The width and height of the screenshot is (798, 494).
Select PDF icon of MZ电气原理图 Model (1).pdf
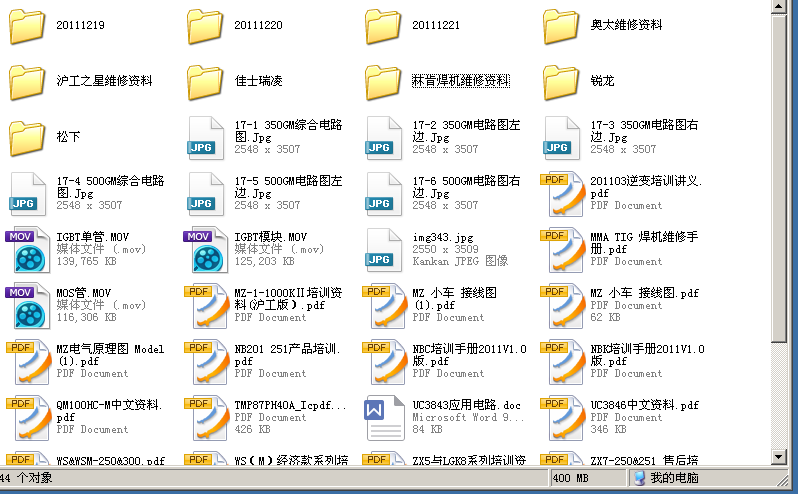[x=27, y=362]
